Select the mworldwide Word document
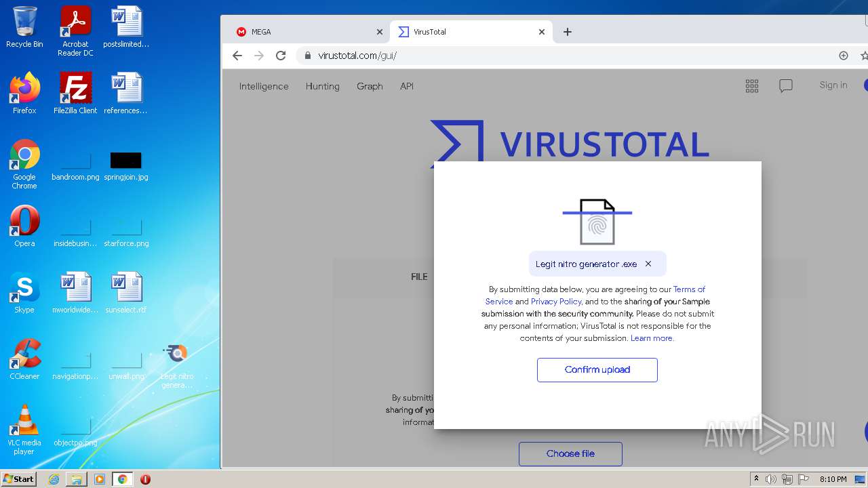Viewport: 868px width, 488px height. click(75, 293)
